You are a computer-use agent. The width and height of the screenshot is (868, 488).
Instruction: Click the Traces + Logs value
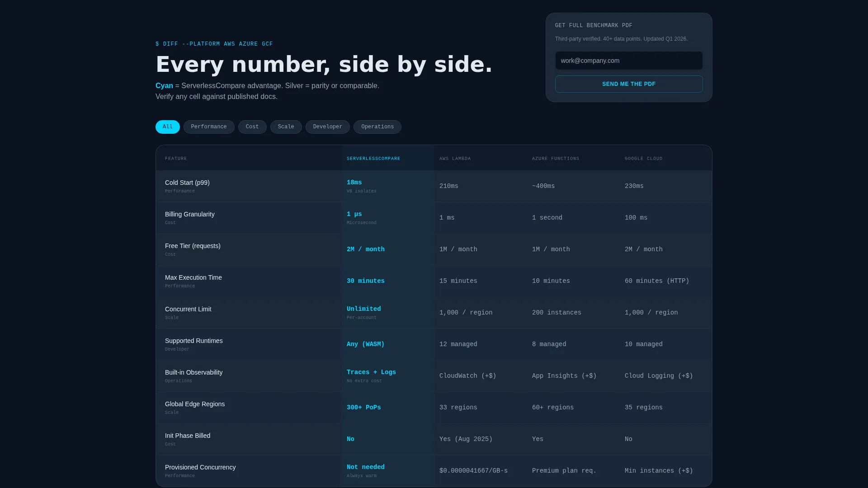[x=371, y=372]
